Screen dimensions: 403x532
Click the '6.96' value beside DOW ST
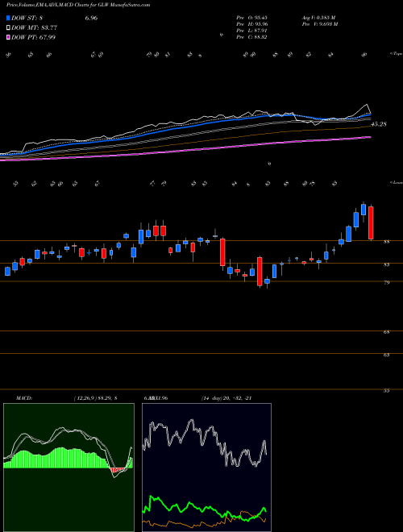[91, 18]
